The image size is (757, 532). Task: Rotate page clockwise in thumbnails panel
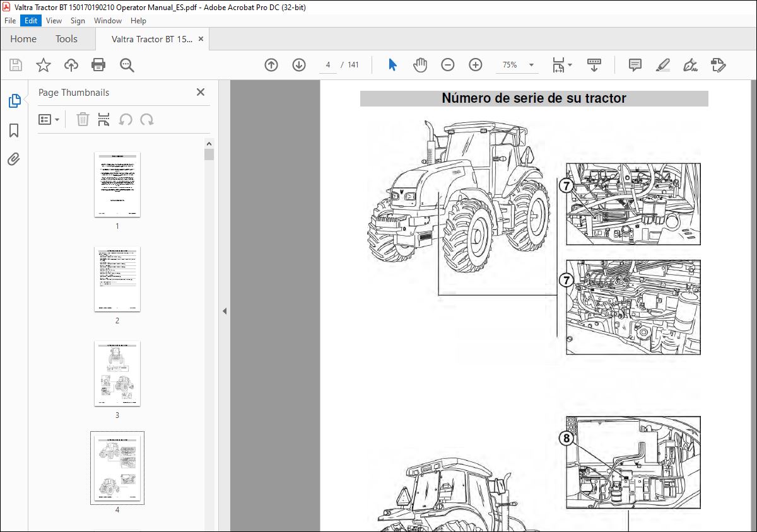pyautogui.click(x=147, y=119)
